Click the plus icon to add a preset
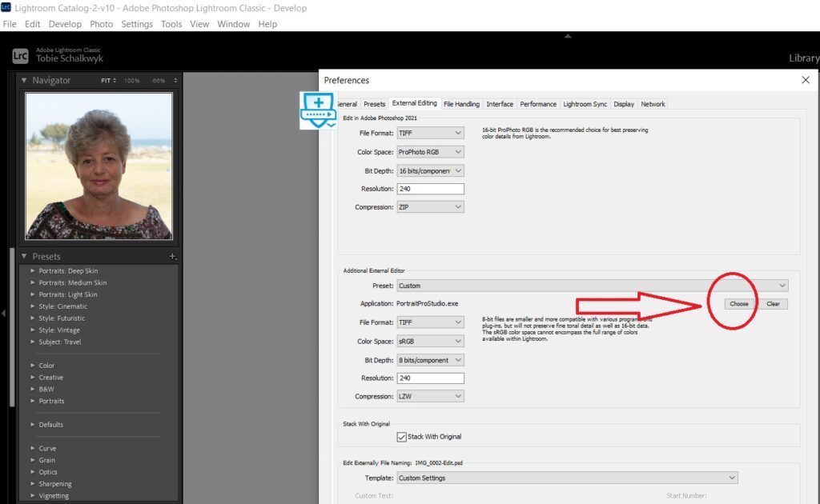This screenshot has height=504, width=820. click(172, 257)
